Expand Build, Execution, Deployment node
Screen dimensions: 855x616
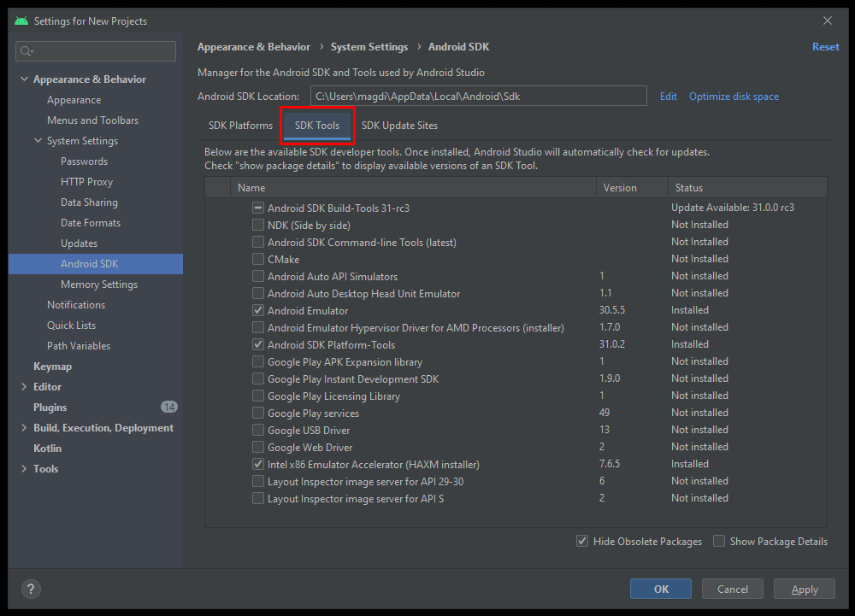pos(24,427)
